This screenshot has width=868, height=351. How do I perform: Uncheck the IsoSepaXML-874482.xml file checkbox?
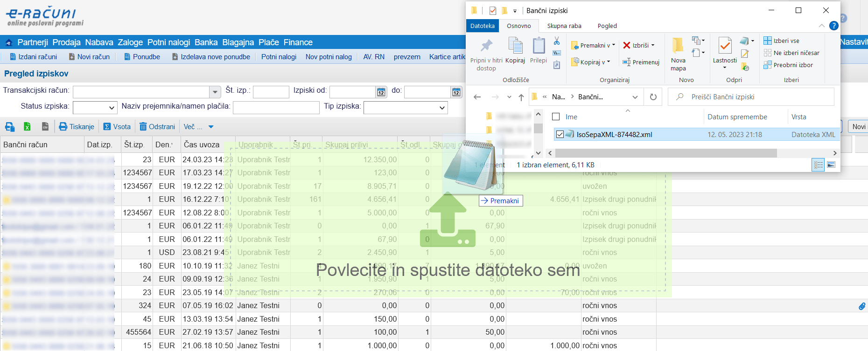tap(560, 135)
